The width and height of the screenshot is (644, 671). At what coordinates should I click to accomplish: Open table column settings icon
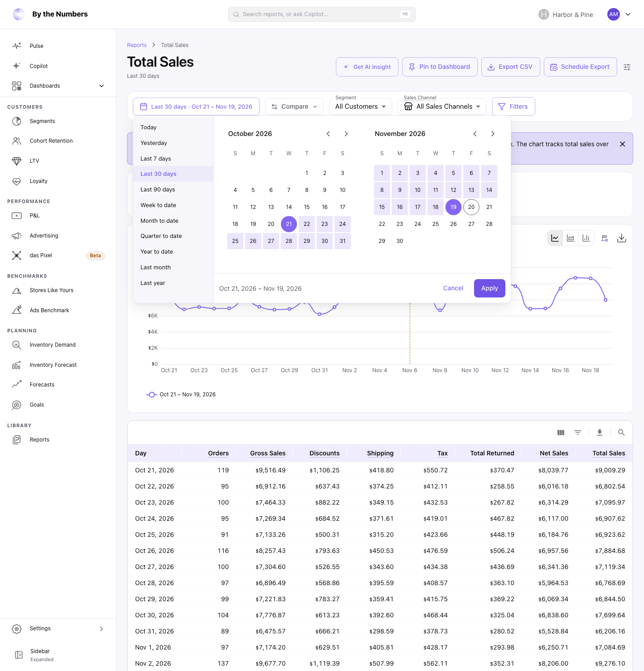[561, 433]
